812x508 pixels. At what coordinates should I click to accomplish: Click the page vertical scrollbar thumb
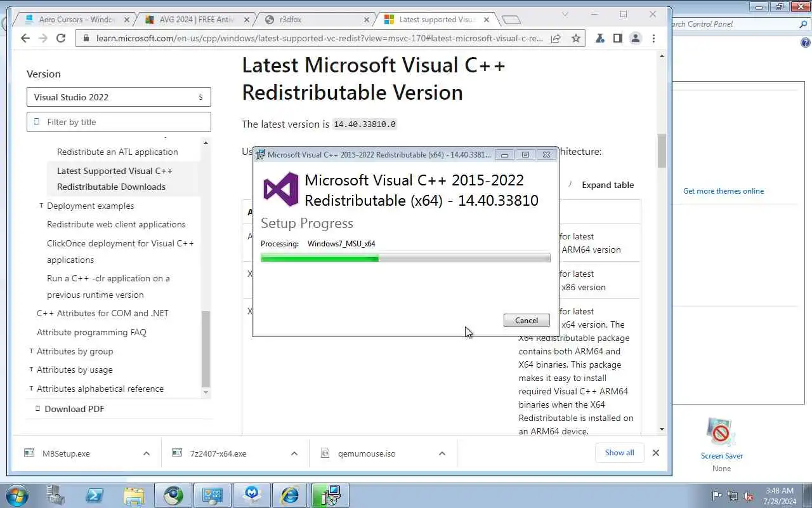[662, 151]
